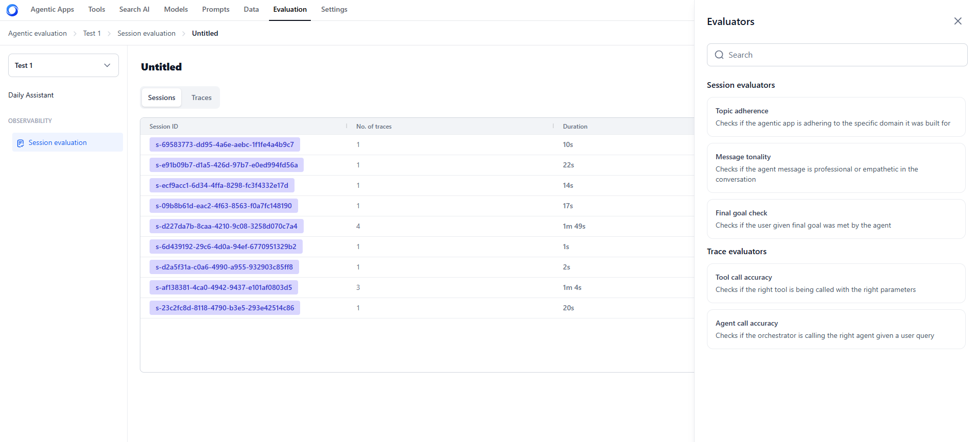Click the Untitled page heading
Image resolution: width=980 pixels, height=442 pixels.
pyautogui.click(x=161, y=67)
